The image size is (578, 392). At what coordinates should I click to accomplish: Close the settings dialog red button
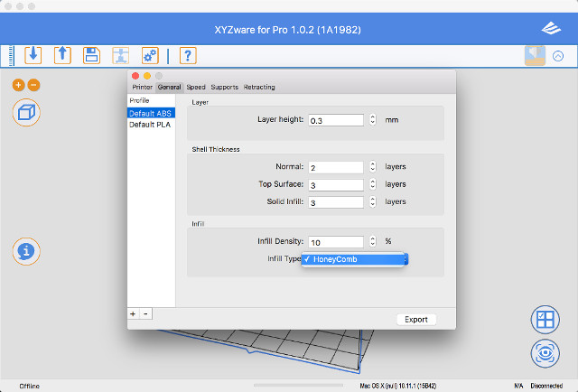point(135,76)
